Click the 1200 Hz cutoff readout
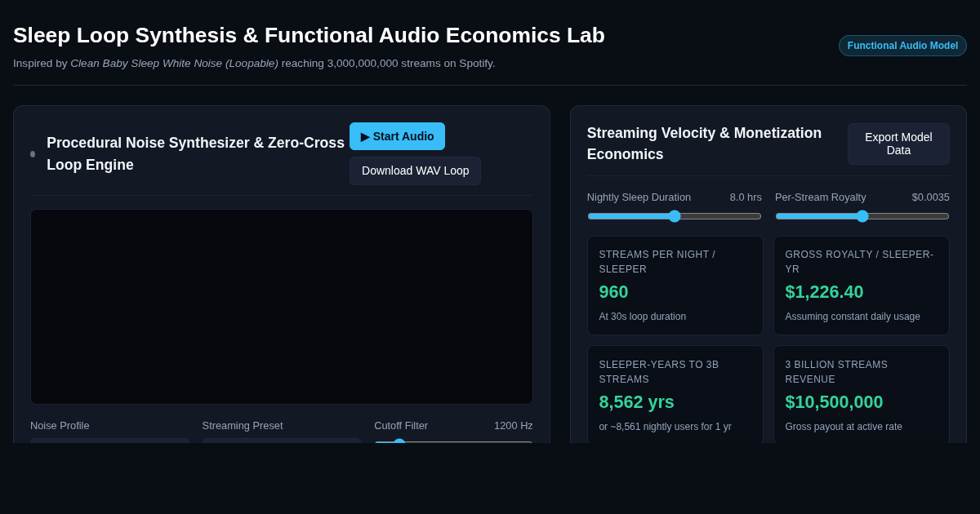The width and height of the screenshot is (980, 514). tap(514, 425)
